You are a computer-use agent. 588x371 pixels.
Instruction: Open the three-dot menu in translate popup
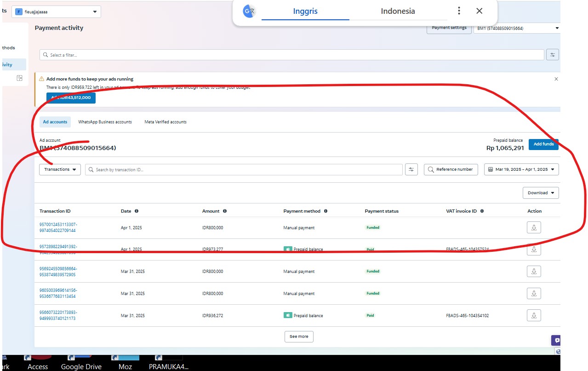point(459,11)
